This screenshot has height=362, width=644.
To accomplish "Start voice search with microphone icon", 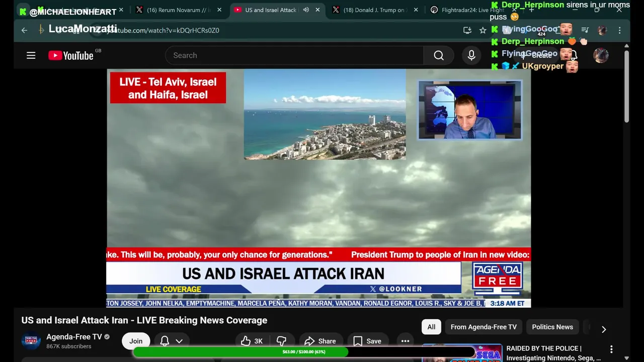I will pos(471,55).
